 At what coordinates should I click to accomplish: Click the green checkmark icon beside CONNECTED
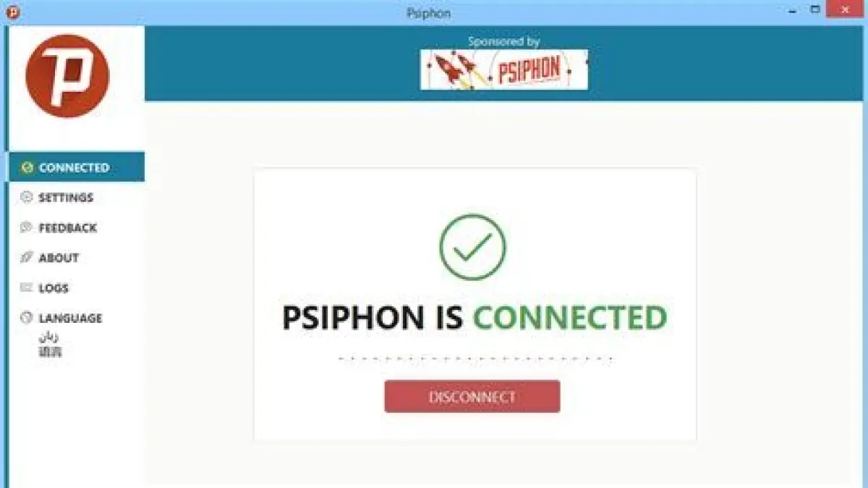tap(27, 167)
